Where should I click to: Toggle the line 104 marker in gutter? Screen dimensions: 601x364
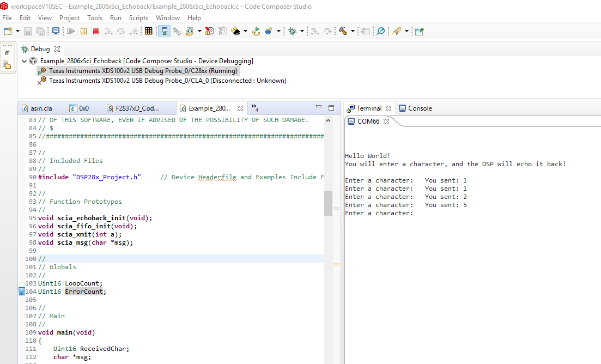click(22, 292)
